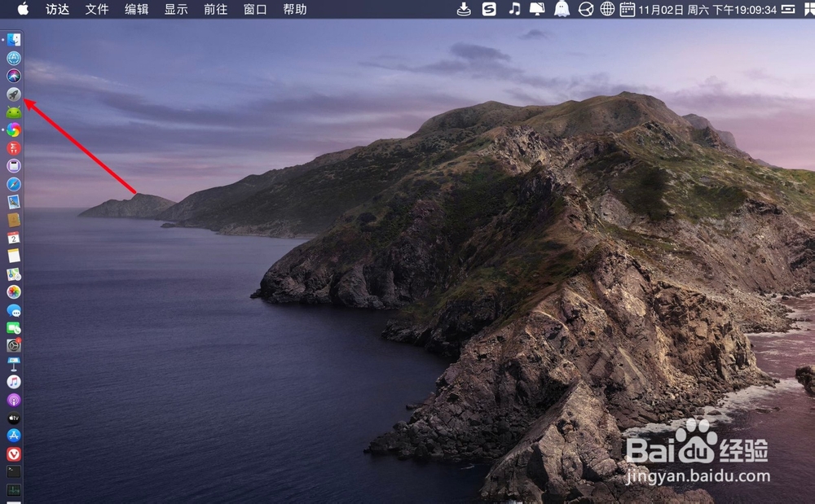Viewport: 815px width, 504px height.
Task: Open Finder from the dock
Action: pyautogui.click(x=14, y=40)
